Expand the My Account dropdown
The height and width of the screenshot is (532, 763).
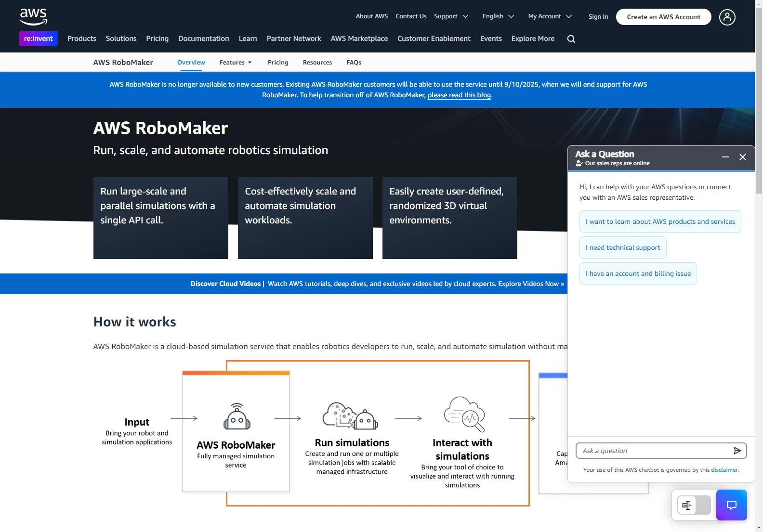click(550, 16)
